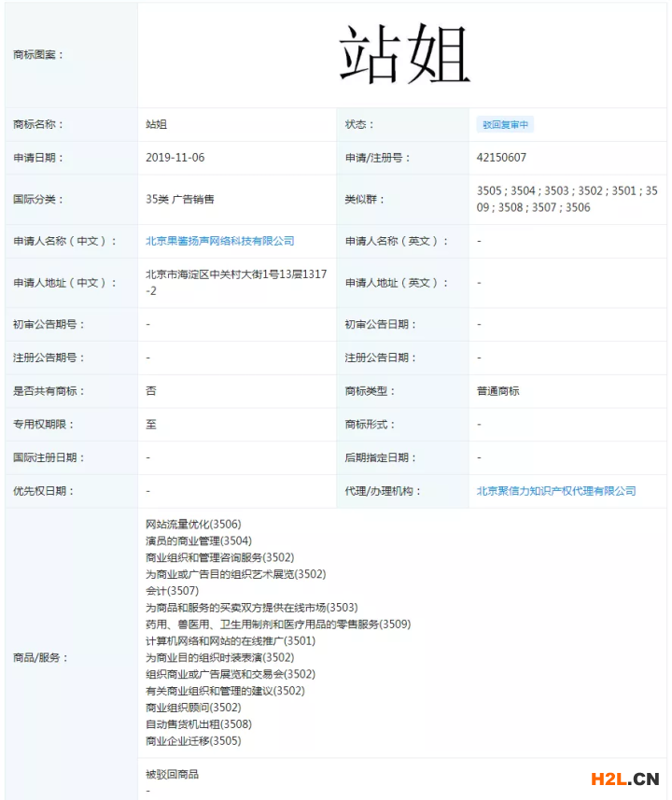Select the registration number 42150607
Screen dimensions: 672x800
pos(501,158)
